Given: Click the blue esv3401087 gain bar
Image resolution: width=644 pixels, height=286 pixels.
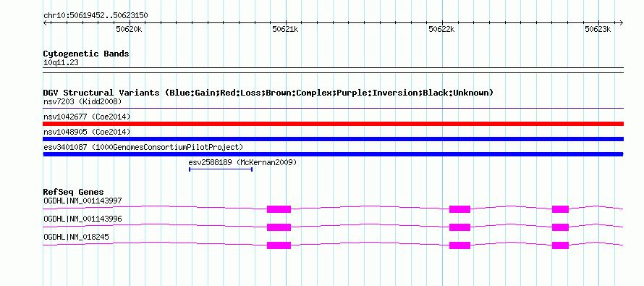Looking at the screenshot, I should click(x=333, y=154).
